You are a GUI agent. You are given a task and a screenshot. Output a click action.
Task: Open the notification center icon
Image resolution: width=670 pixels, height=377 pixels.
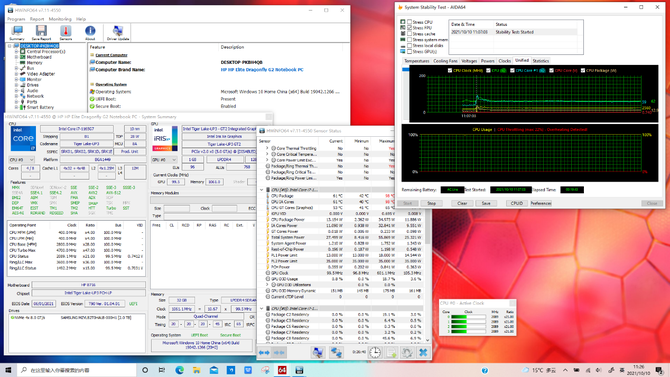point(659,370)
